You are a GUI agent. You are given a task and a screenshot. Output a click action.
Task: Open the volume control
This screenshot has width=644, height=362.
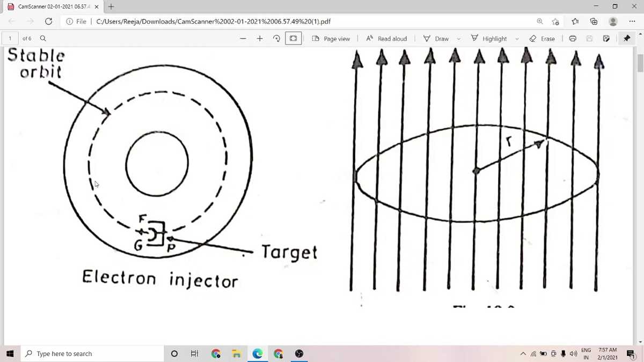click(573, 353)
